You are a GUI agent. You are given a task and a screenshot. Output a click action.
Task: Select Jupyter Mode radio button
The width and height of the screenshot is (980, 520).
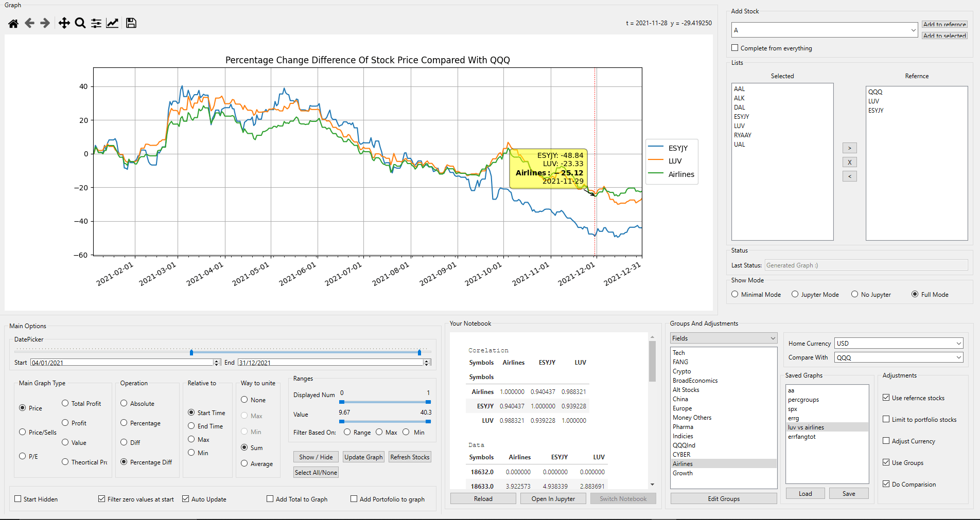click(x=795, y=294)
